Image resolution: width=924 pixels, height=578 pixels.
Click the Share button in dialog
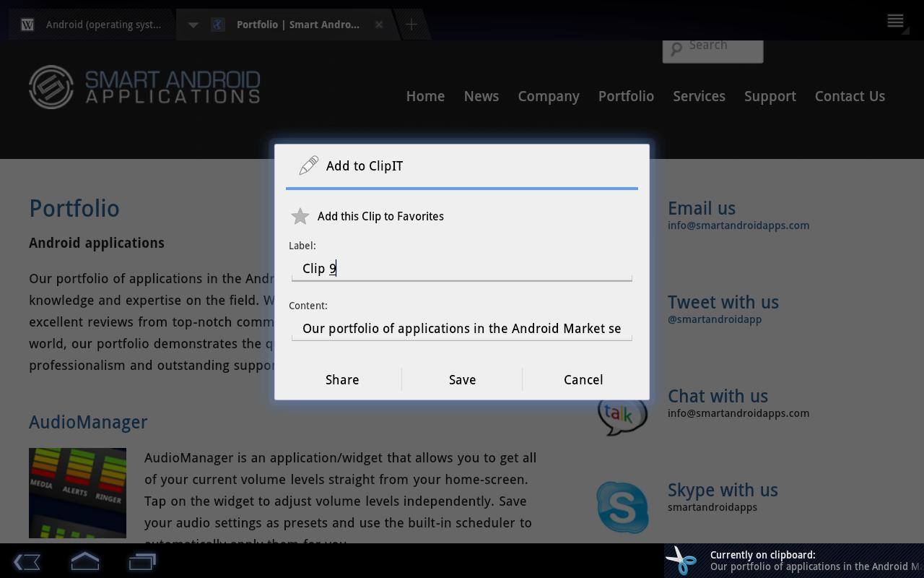pyautogui.click(x=342, y=379)
